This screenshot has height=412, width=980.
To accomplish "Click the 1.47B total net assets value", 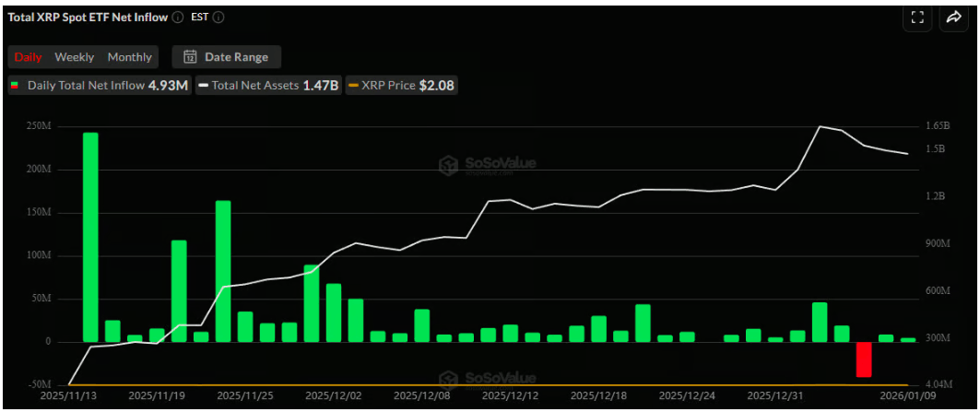I will pos(320,86).
